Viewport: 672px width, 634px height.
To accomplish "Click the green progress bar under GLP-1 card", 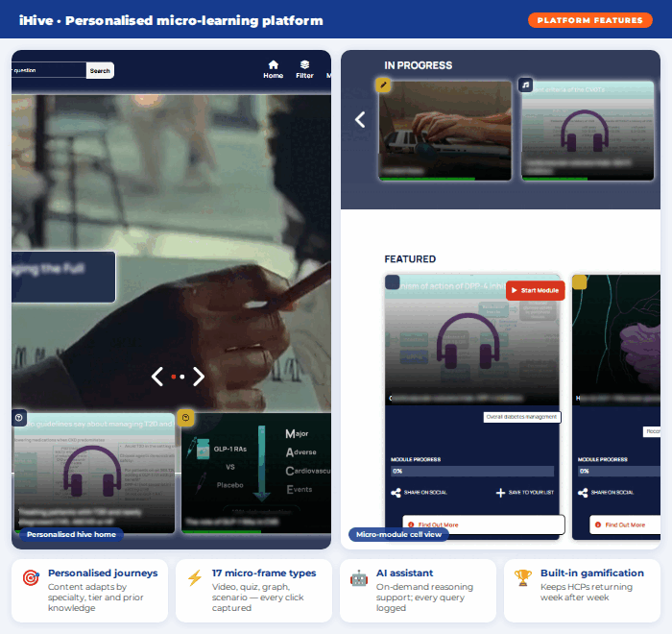I will coord(221,531).
